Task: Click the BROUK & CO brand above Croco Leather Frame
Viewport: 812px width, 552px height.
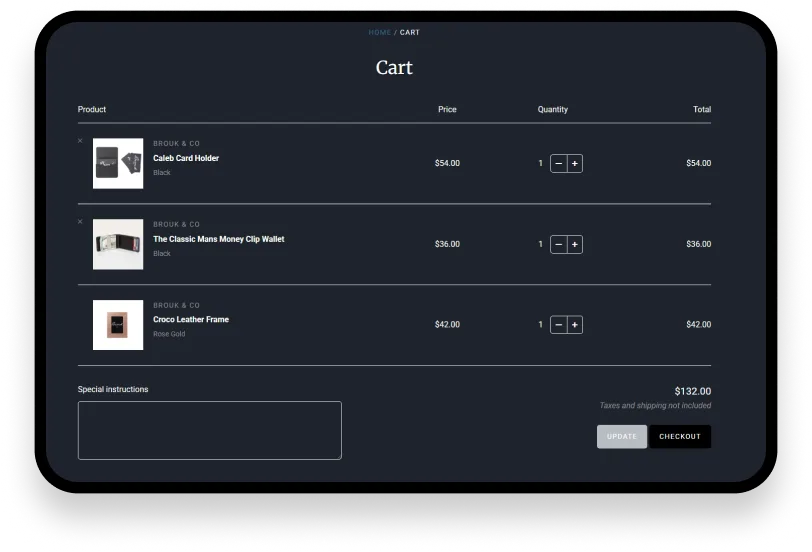Action: tap(176, 306)
